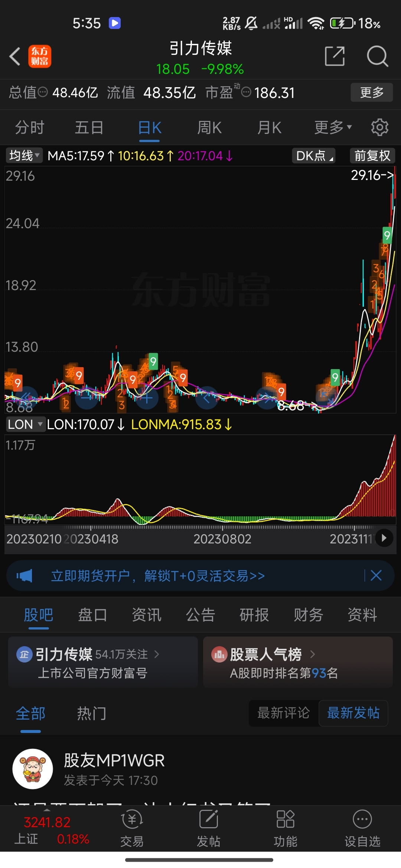The height and width of the screenshot is (868, 401).
Task: Open the 公告 tab
Action: point(200,615)
